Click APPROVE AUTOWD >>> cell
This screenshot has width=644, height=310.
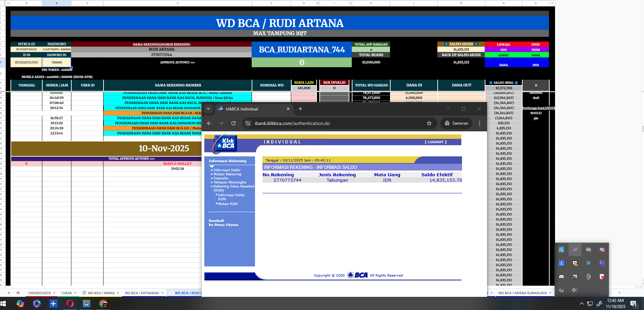coord(178,62)
